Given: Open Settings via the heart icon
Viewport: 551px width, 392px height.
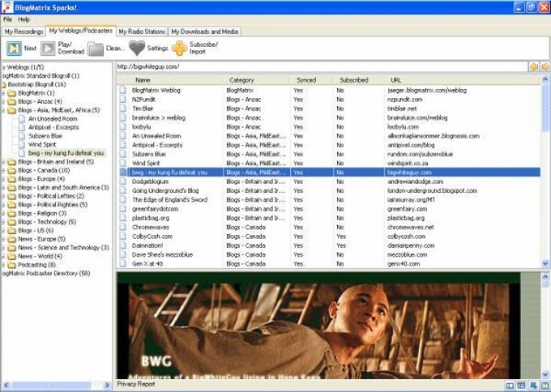Looking at the screenshot, I should click(x=137, y=48).
